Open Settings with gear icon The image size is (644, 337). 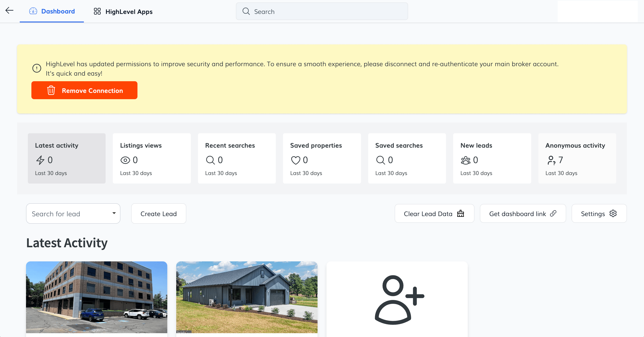(x=599, y=214)
